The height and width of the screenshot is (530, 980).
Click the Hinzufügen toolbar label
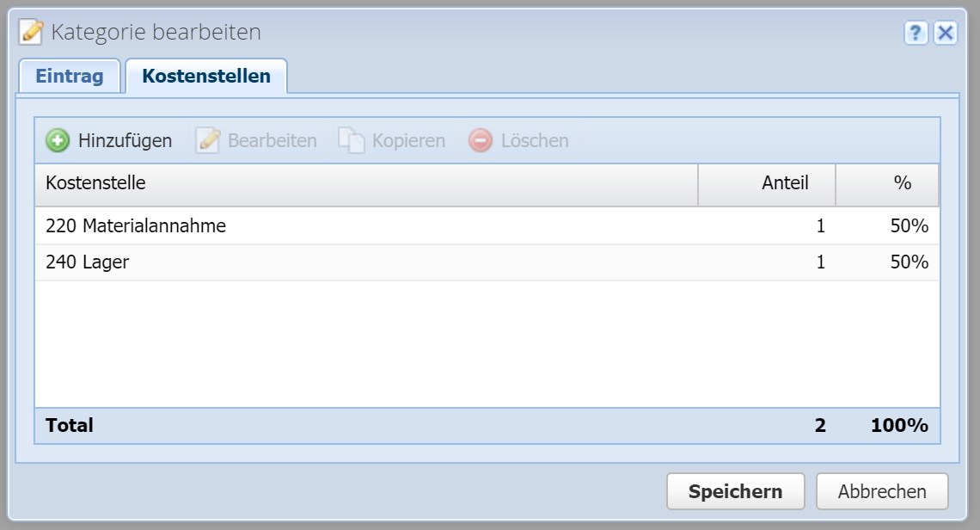(125, 140)
